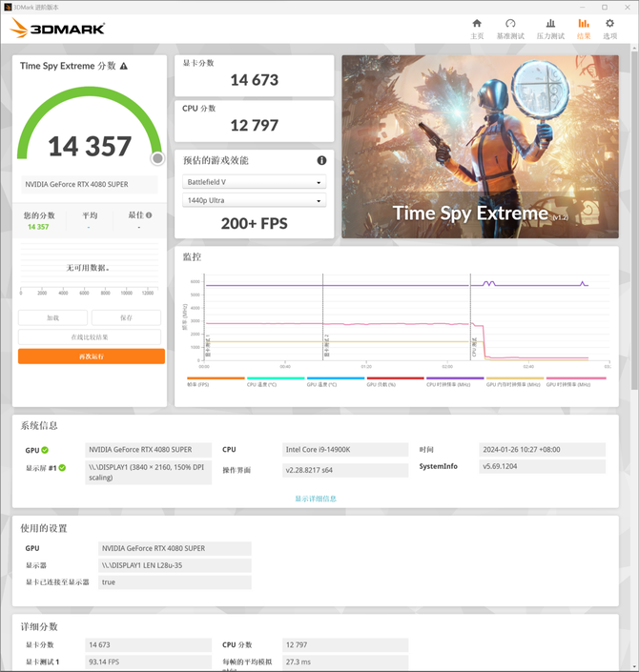Toggle the blue GPU 温度 legend line

coord(336,378)
